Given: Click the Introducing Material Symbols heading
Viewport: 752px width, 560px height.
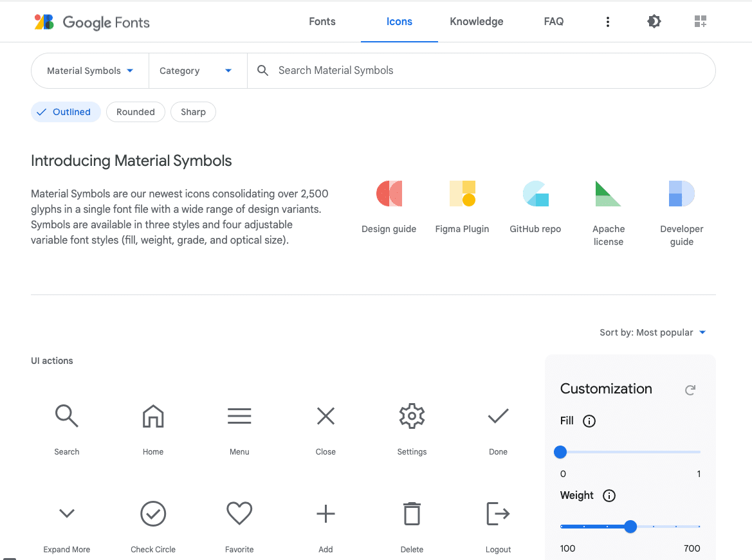Looking at the screenshot, I should pos(131,161).
